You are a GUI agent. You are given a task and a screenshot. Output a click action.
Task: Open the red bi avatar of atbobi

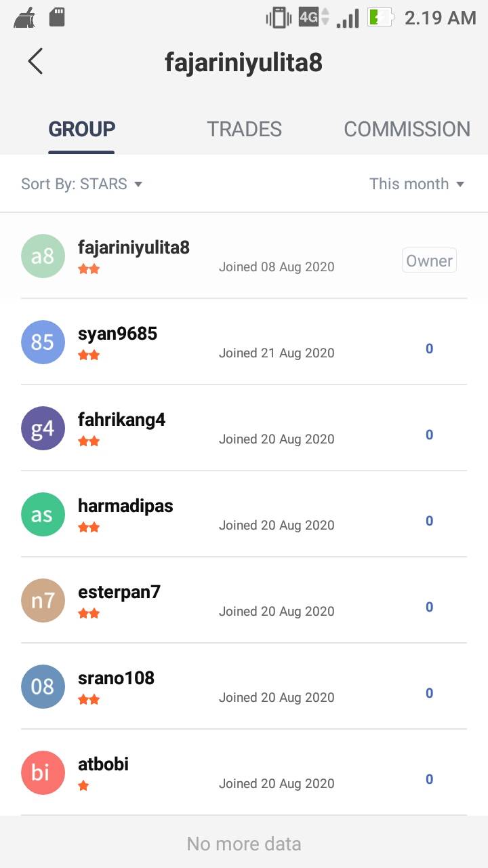43,772
